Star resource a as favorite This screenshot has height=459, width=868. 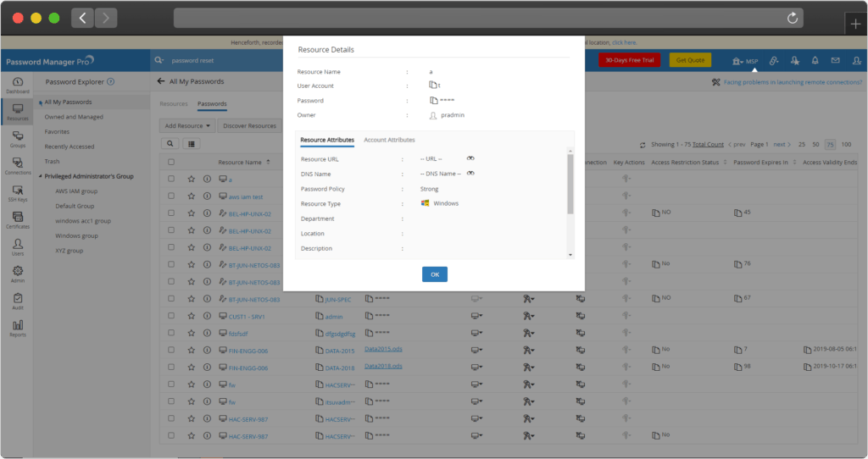[191, 179]
